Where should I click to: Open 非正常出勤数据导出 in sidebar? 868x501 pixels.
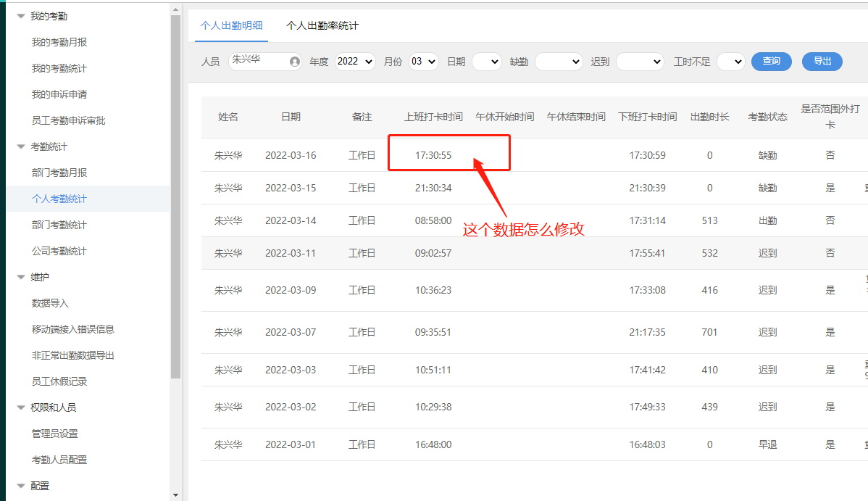coord(72,355)
